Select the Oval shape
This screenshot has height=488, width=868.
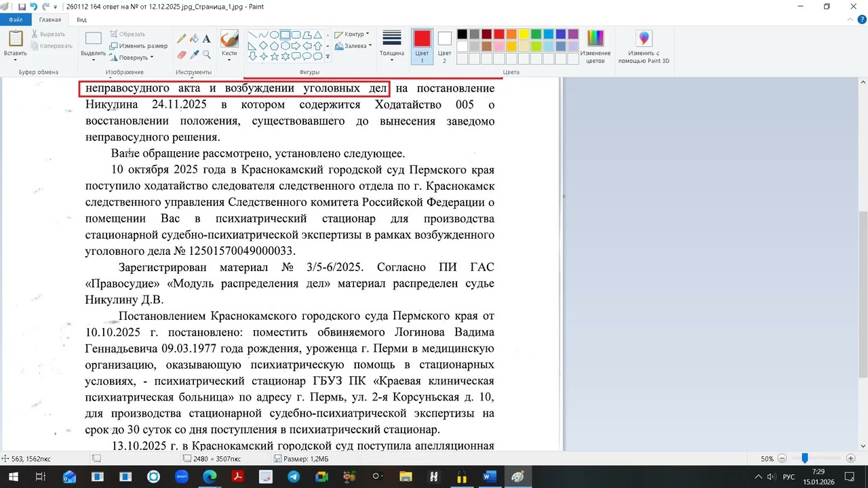pos(274,35)
